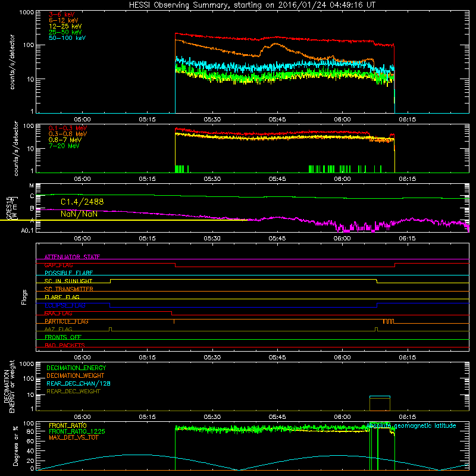Click the A0.1 level label on GOES axis
This screenshot has height=476, width=476.
27,231
